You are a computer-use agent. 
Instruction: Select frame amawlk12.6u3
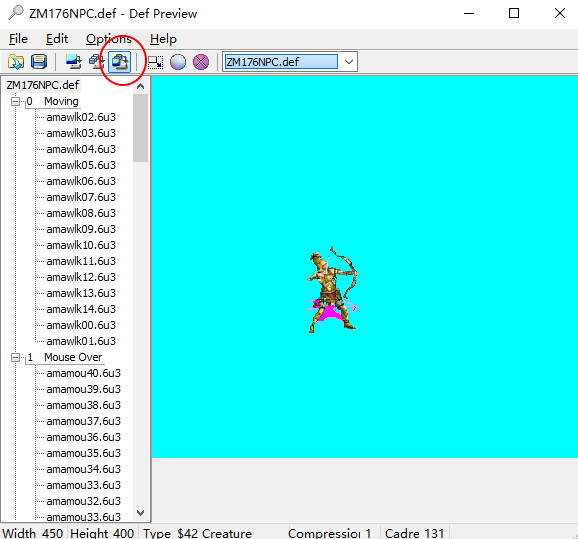(81, 277)
